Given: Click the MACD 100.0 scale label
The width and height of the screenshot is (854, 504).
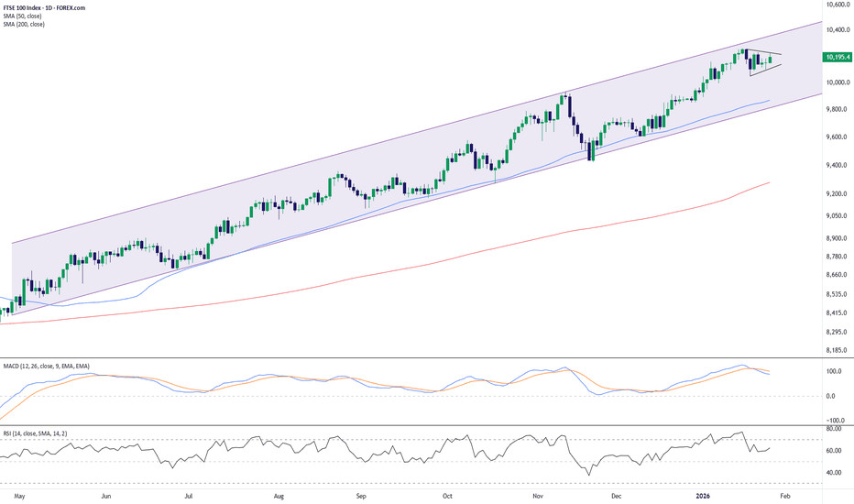Looking at the screenshot, I should point(836,372).
